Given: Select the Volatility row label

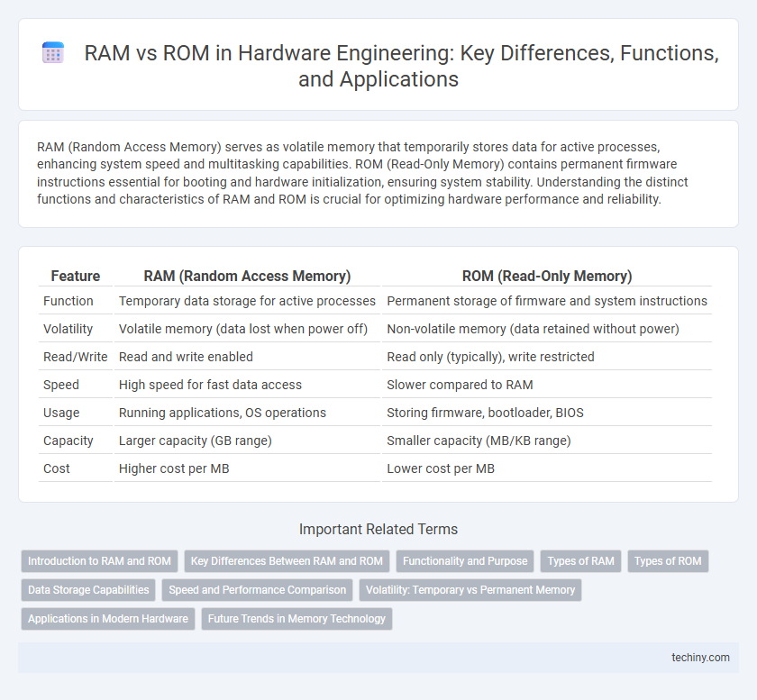Looking at the screenshot, I should point(68,329).
